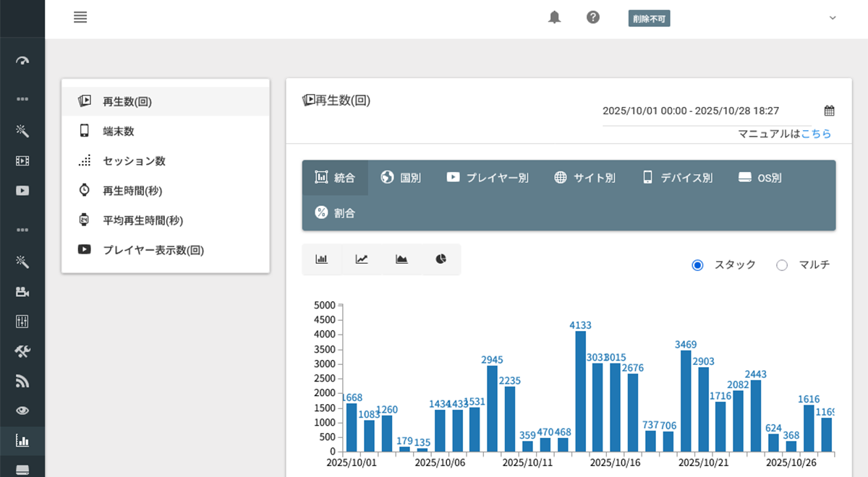Viewport: 868px width, 477px height.
Task: Open the hamburger navigation menu
Action: coord(80,17)
